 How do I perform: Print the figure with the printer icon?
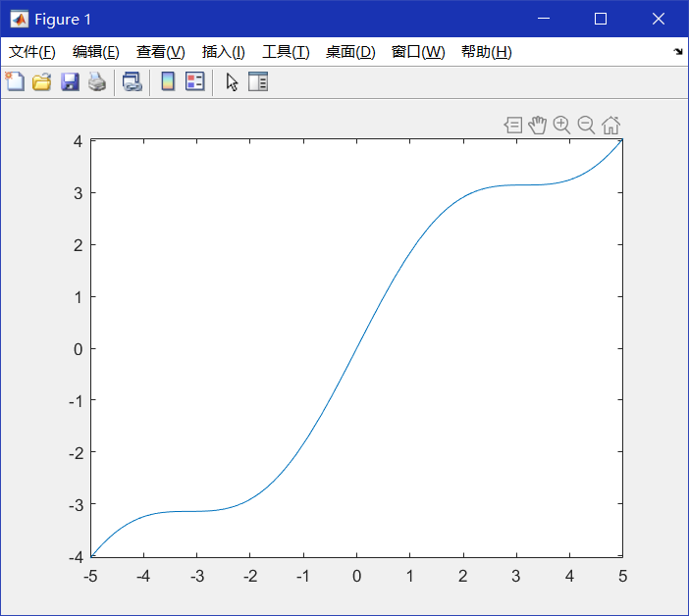click(x=97, y=81)
